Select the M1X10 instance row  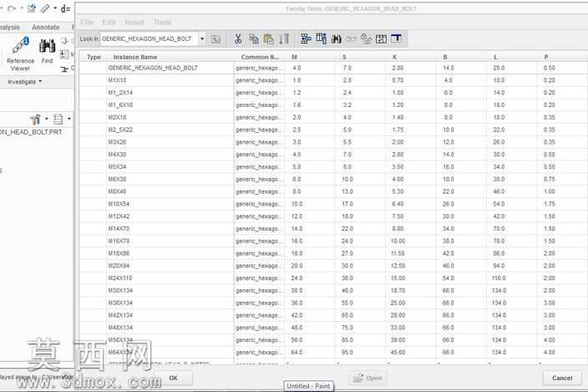click(x=333, y=80)
